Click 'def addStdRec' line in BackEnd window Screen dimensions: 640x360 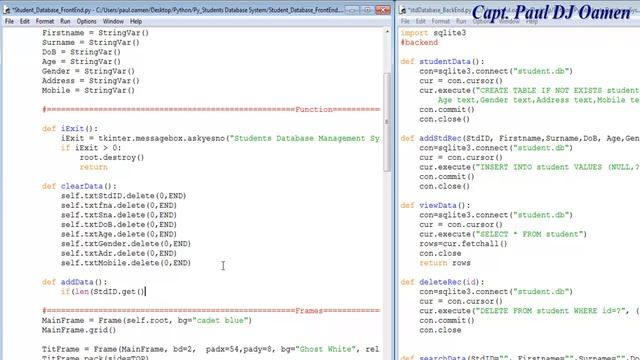point(520,138)
